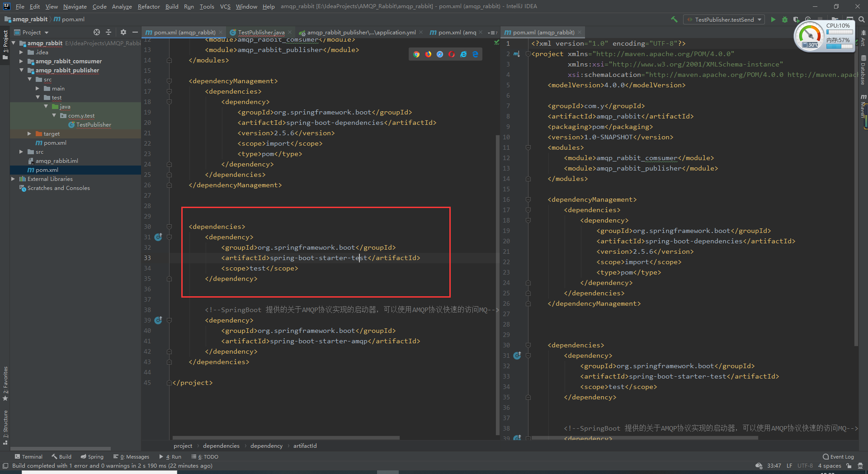Open the Spring tool window
Screen dimensions: 868x474
92,456
